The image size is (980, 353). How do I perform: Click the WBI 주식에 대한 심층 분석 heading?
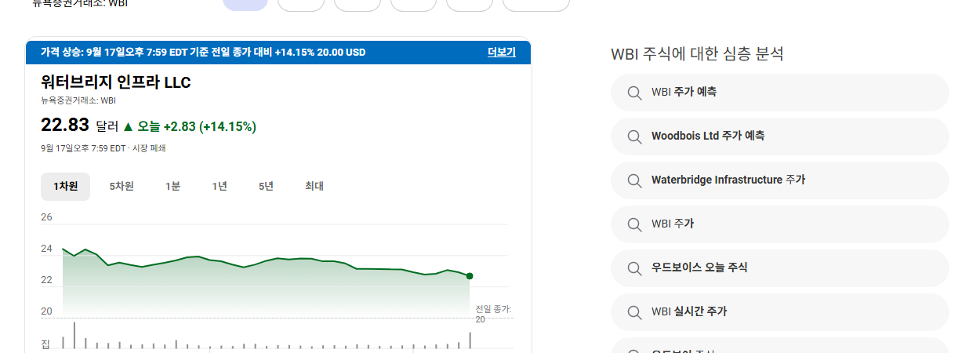(697, 54)
